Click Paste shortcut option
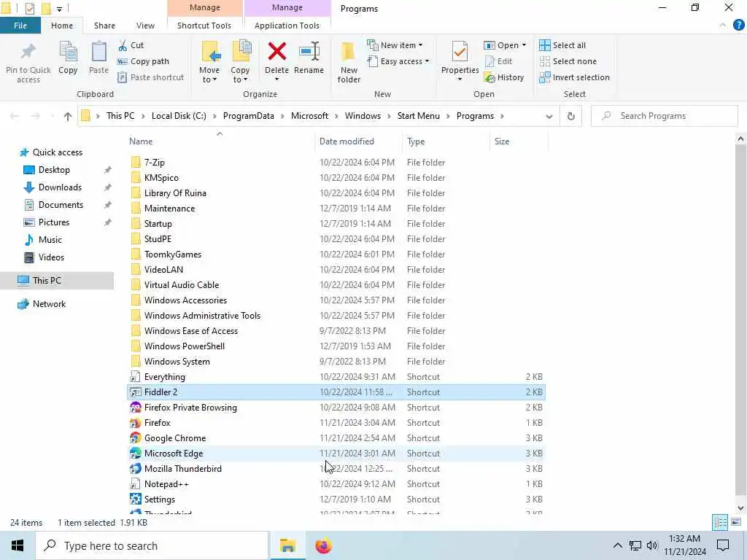 pyautogui.click(x=150, y=77)
